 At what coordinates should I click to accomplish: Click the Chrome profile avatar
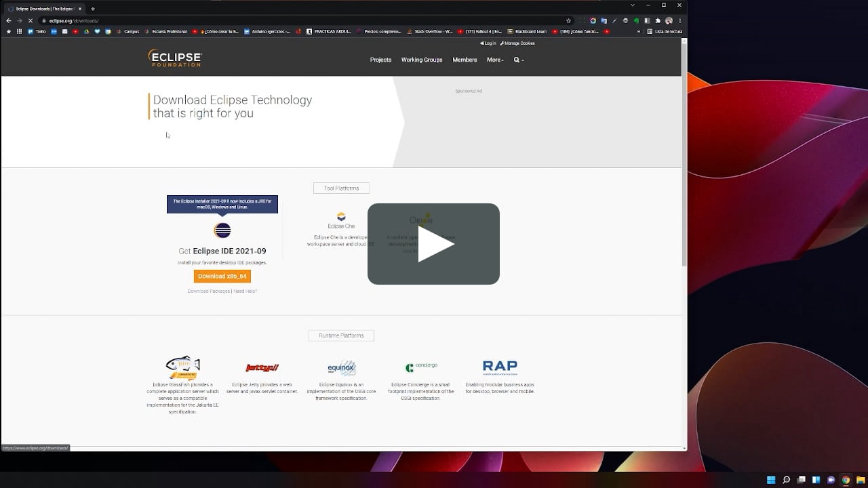coord(669,21)
